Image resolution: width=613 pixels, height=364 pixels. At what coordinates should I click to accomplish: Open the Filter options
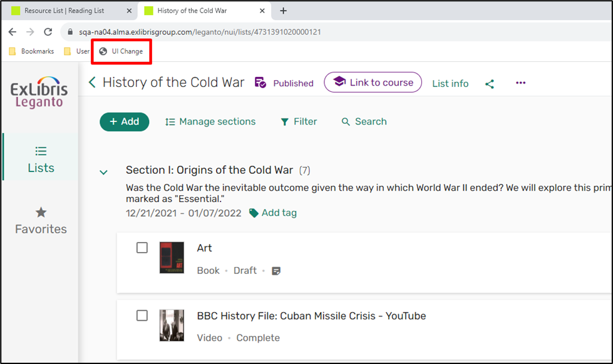299,122
